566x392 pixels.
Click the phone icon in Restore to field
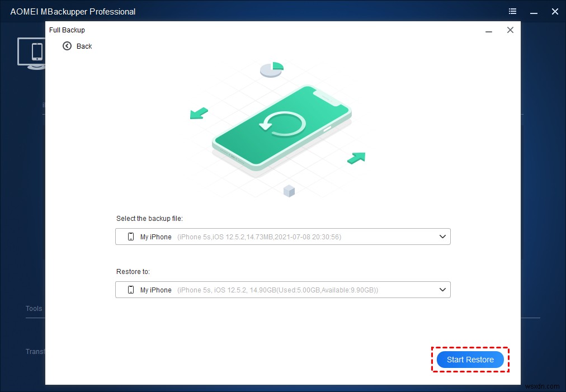(131, 290)
